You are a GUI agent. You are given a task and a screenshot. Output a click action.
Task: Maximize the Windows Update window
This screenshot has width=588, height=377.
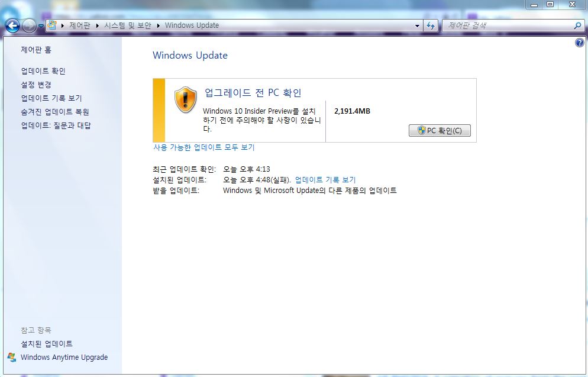(550, 5)
